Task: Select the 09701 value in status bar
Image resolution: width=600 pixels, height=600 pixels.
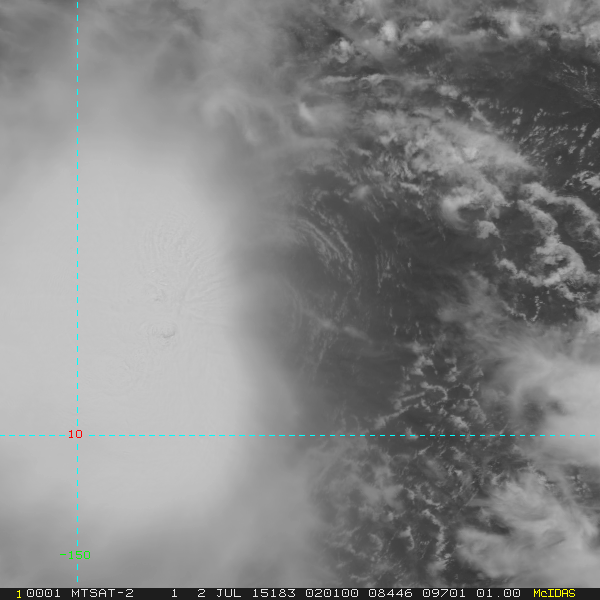Action: (443, 593)
